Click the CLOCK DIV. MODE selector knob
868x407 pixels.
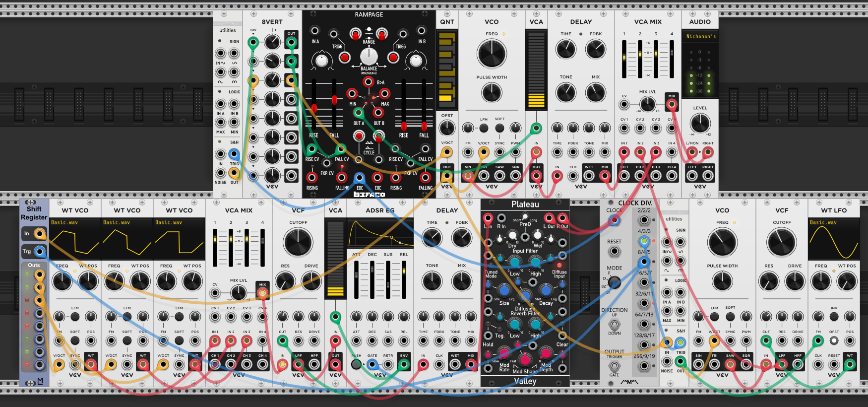614,283
